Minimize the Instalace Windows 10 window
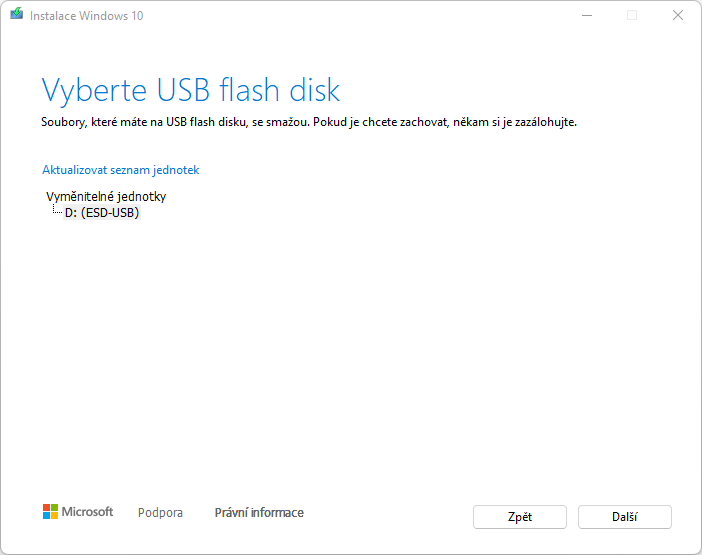 (585, 15)
